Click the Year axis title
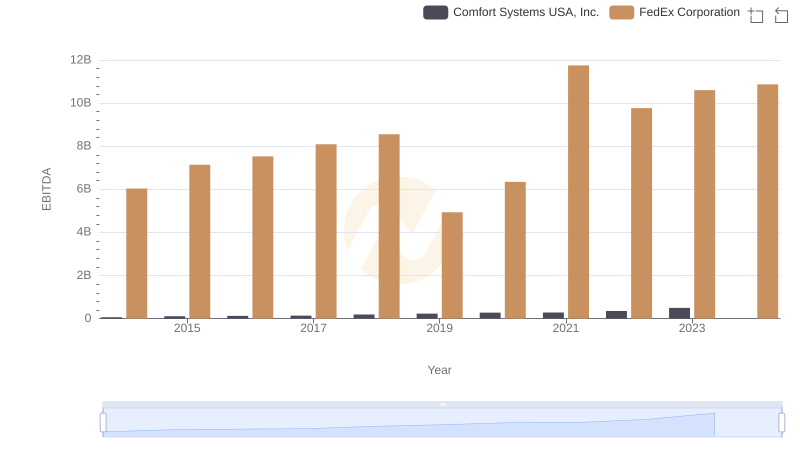The width and height of the screenshot is (800, 461). click(439, 370)
